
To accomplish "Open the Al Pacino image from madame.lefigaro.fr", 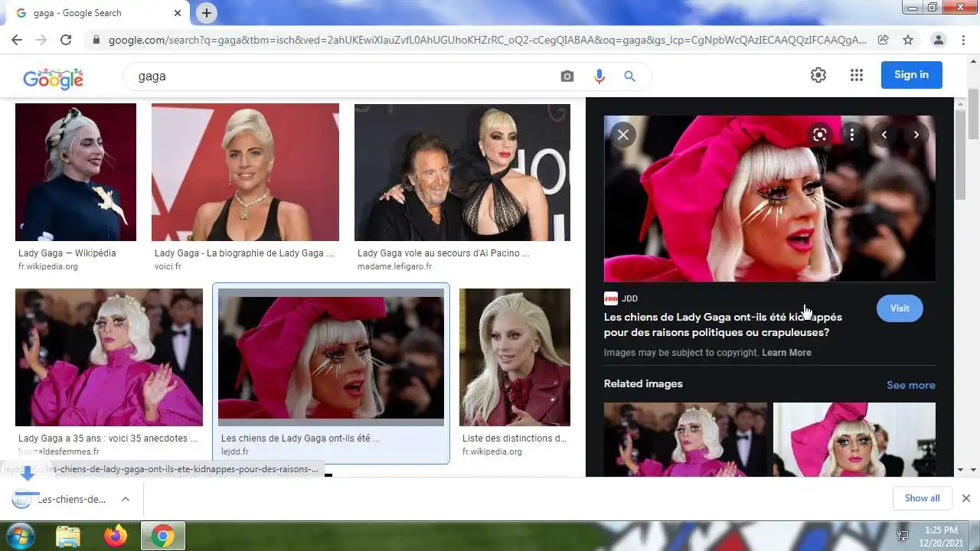I will pyautogui.click(x=462, y=172).
